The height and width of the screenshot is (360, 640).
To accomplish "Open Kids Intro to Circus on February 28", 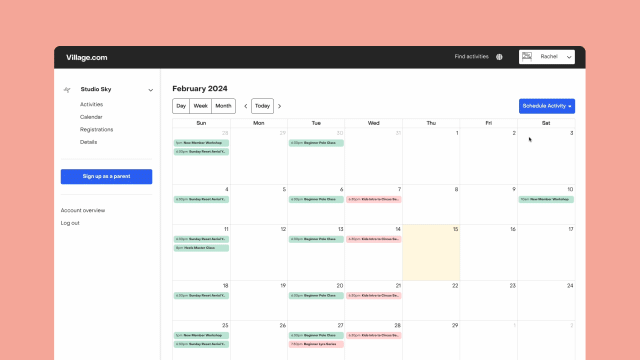I will click(374, 336).
